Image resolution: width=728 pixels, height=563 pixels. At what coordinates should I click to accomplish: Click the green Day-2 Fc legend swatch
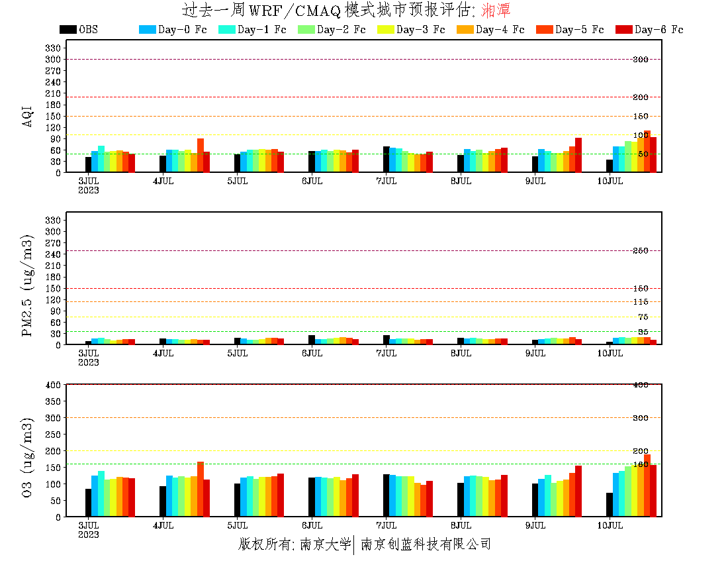[306, 29]
